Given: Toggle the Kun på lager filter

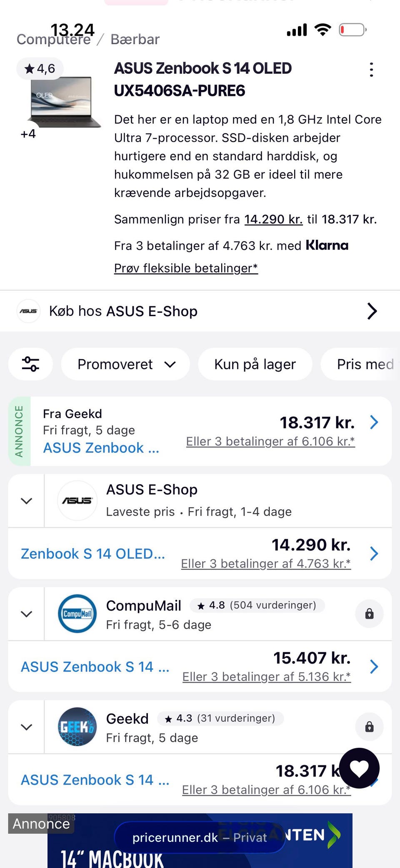Looking at the screenshot, I should (x=255, y=364).
